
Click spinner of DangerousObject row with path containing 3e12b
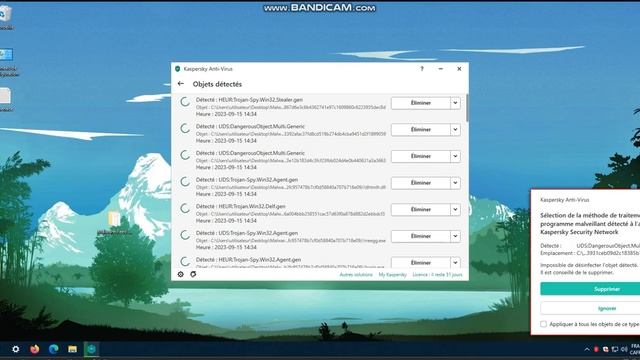coord(185,155)
